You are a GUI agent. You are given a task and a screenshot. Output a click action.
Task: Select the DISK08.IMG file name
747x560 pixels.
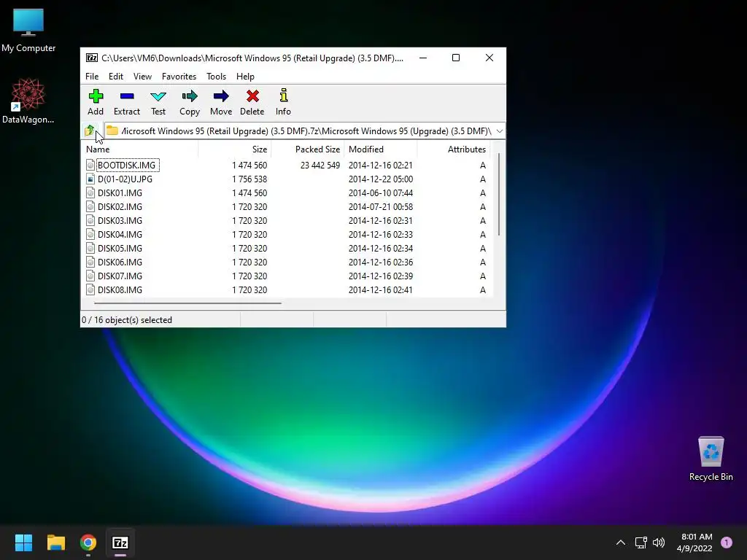point(120,289)
